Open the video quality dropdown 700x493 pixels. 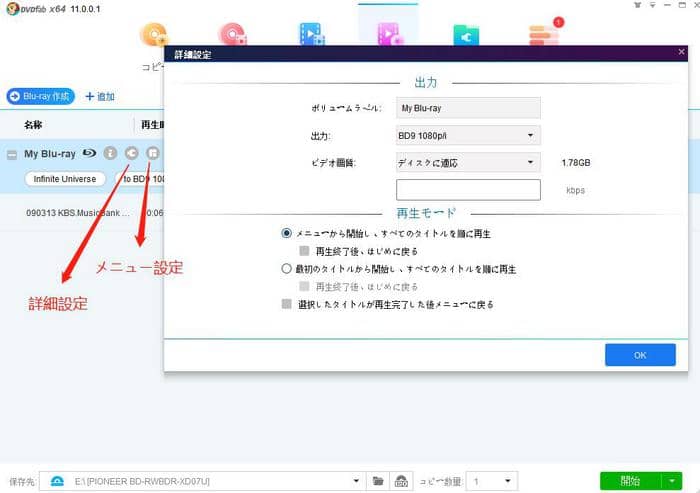tap(468, 163)
